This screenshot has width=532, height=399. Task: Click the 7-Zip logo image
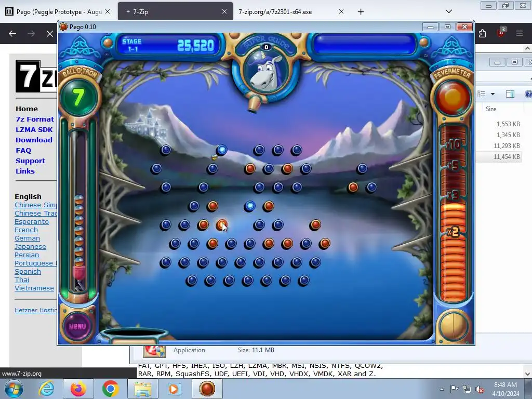tap(36, 76)
